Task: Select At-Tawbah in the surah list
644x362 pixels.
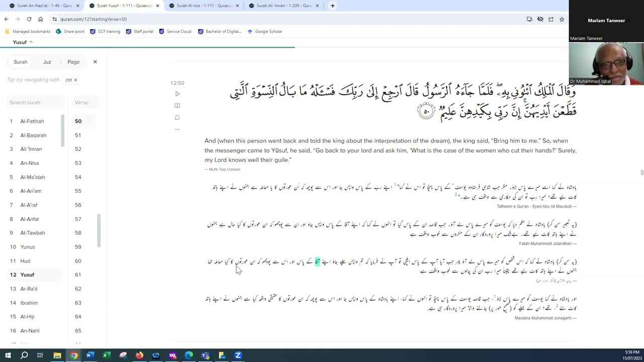Action: pos(33,233)
